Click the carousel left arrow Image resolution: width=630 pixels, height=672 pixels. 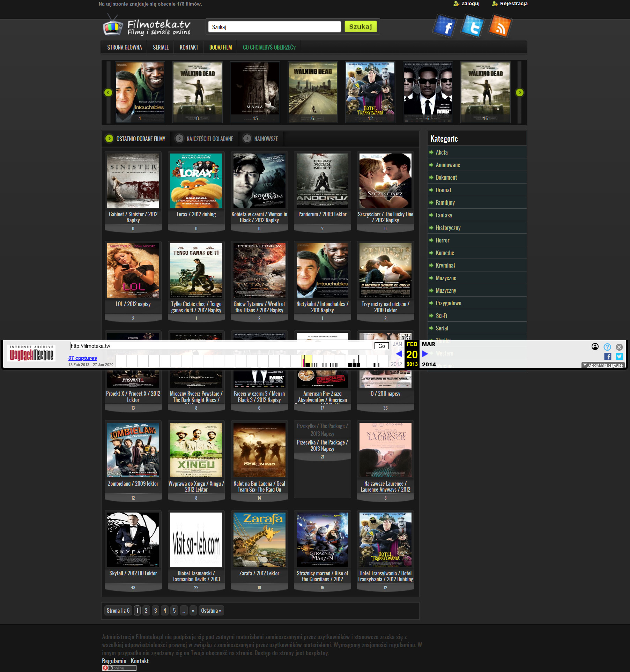[108, 92]
